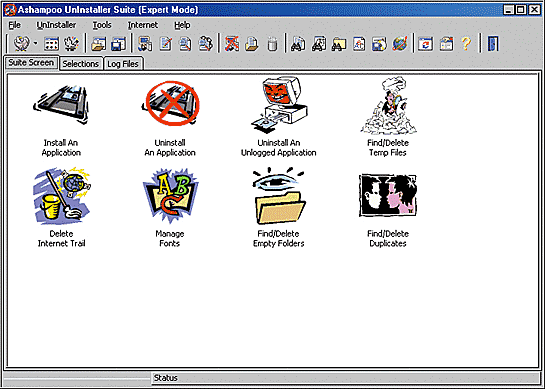The height and width of the screenshot is (389, 545).
Task: Switch to the Selections tab
Action: [81, 64]
